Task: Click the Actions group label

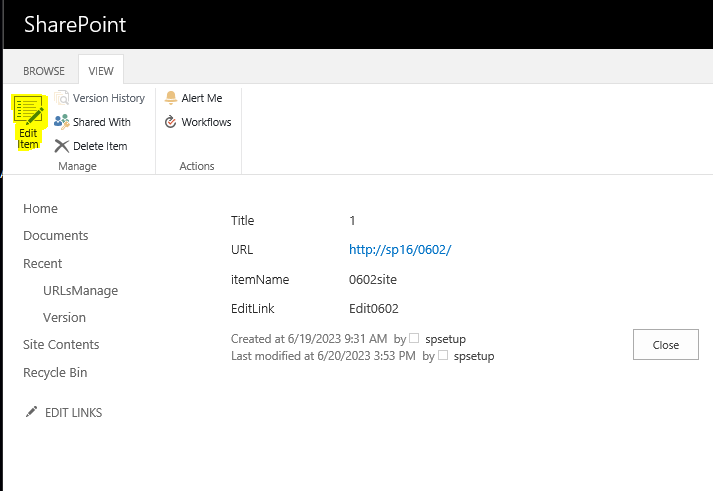Action: [x=196, y=166]
